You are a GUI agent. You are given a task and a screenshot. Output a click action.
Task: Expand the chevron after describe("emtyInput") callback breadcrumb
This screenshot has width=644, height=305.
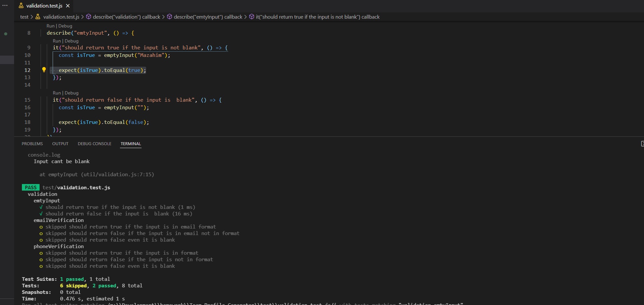[x=245, y=17]
